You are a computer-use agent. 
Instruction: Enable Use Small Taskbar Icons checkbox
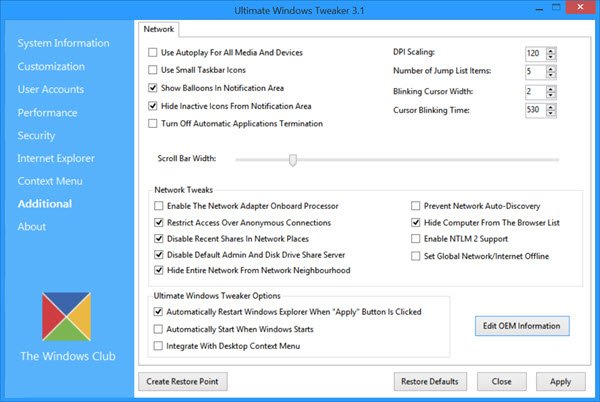(x=153, y=70)
